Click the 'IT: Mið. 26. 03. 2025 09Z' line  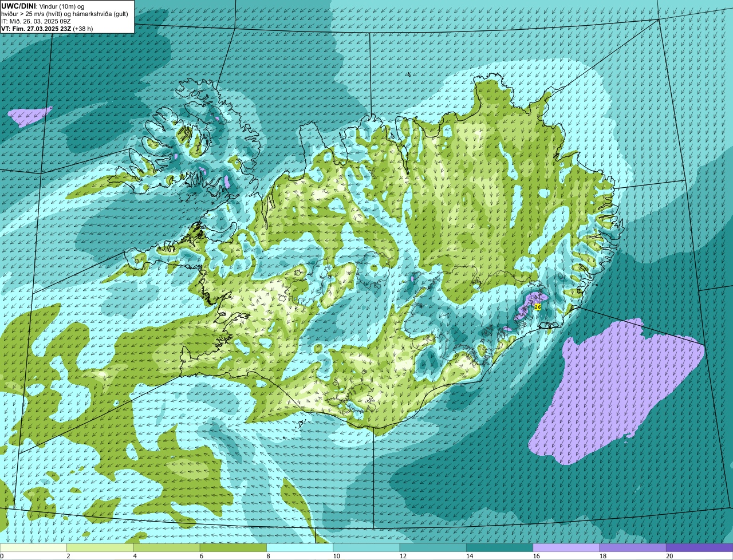(x=35, y=21)
